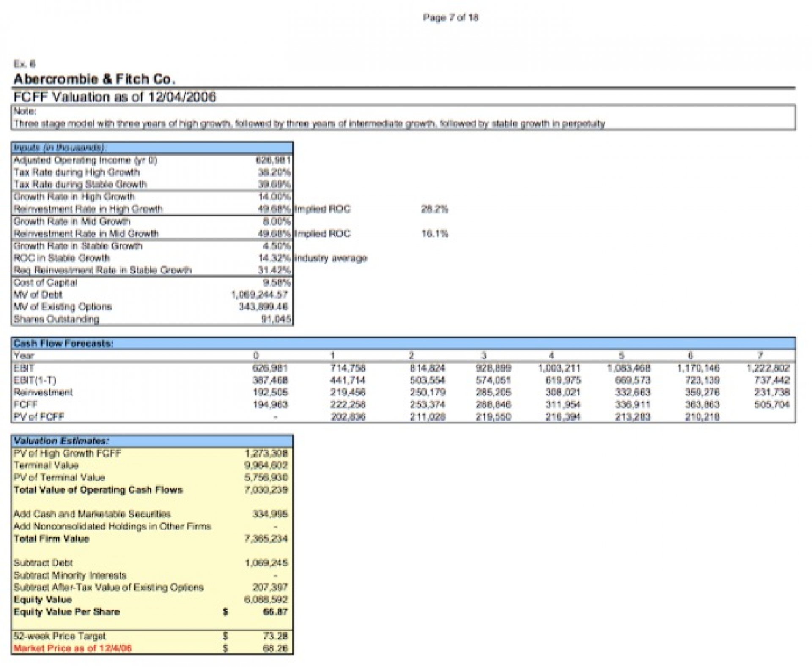812x667 pixels.
Task: Select the red 'Market Price as of 12/4/06' label
Action: coord(73,648)
